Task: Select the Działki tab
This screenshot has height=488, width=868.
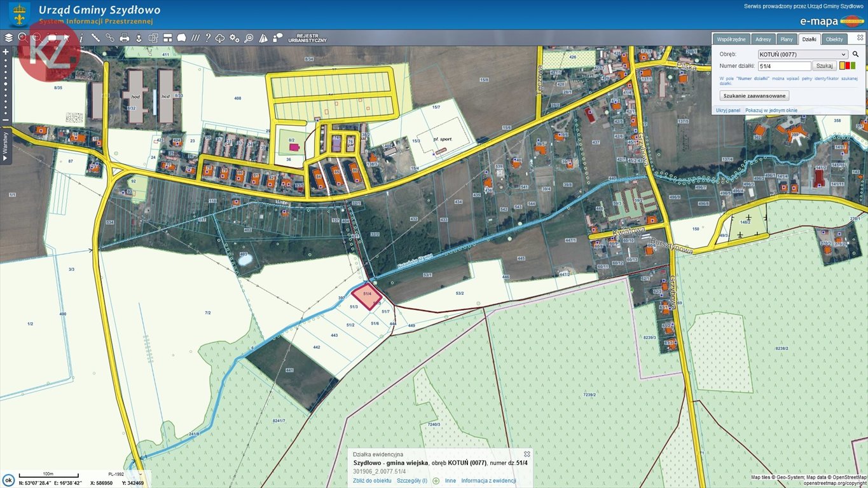Action: pyautogui.click(x=809, y=39)
